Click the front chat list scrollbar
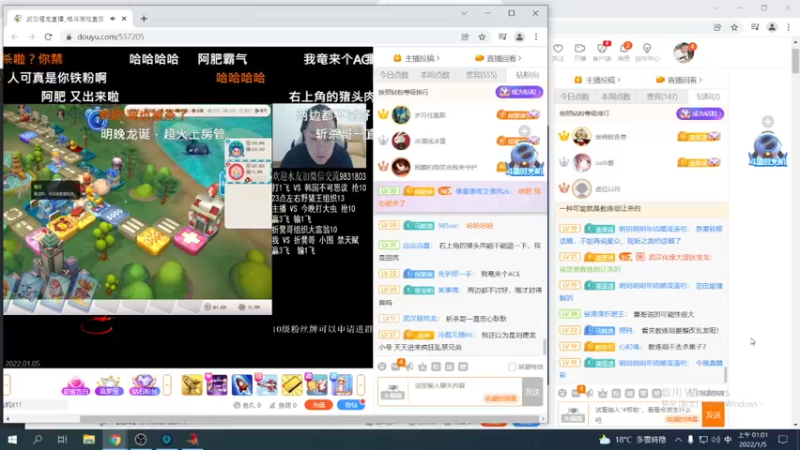Viewport: 800px width, 450px height. [x=544, y=346]
